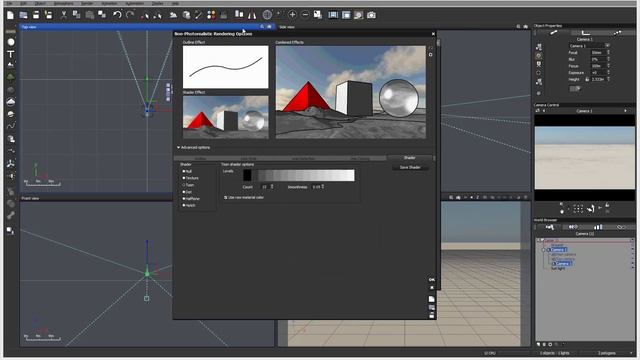The height and width of the screenshot is (360, 640).
Task: Open the bars tab in World Browser
Action: 598,227
